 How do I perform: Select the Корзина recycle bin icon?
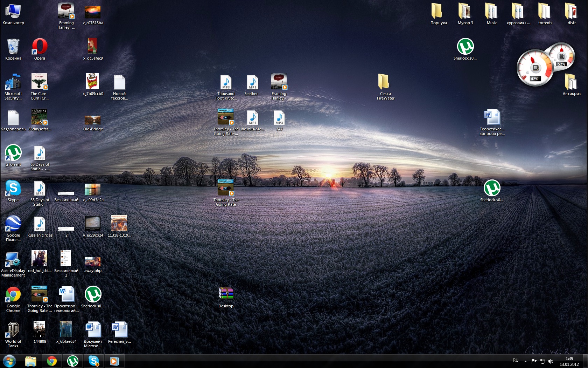pos(13,47)
